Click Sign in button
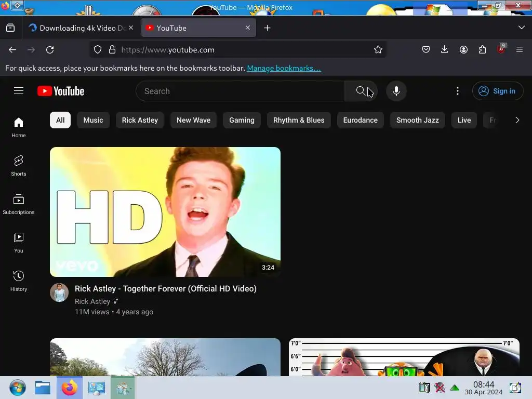This screenshot has height=399, width=532. 498,91
